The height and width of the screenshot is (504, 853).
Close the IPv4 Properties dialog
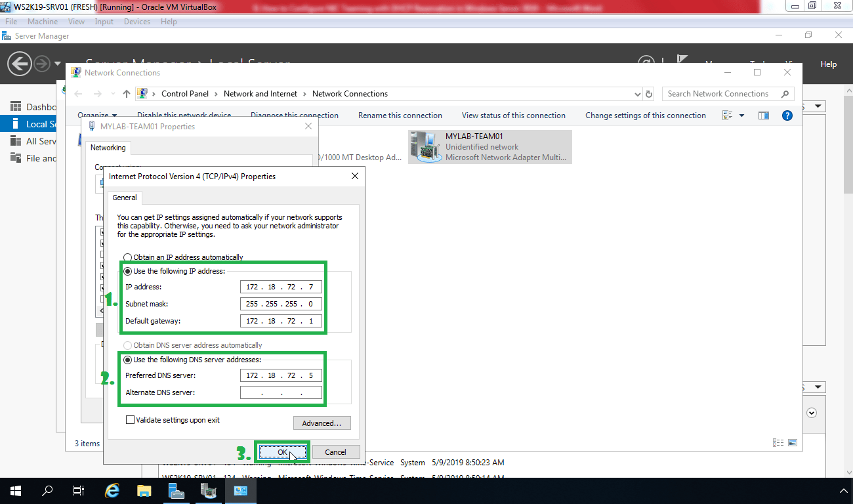tap(355, 176)
